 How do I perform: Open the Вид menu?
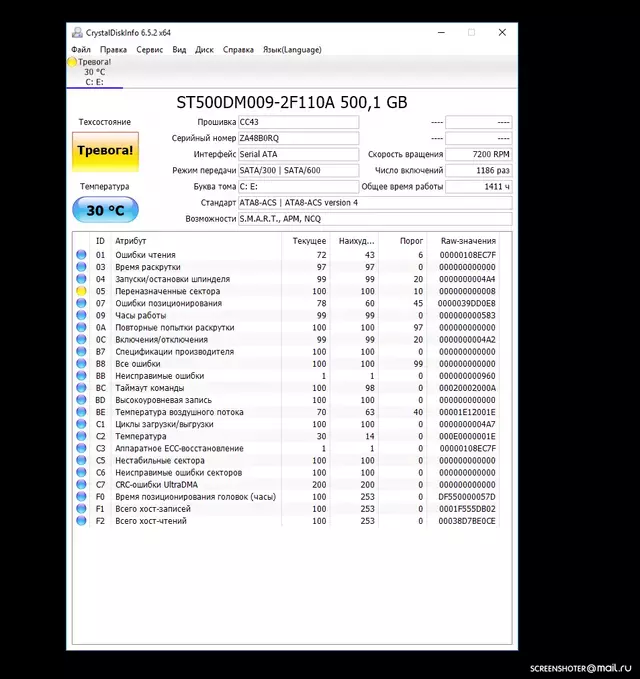click(x=179, y=50)
